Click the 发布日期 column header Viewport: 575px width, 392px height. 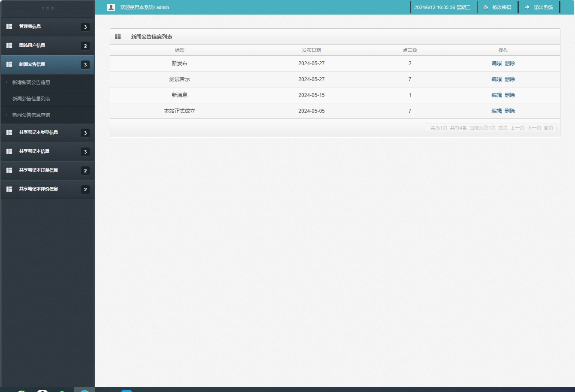coord(312,50)
